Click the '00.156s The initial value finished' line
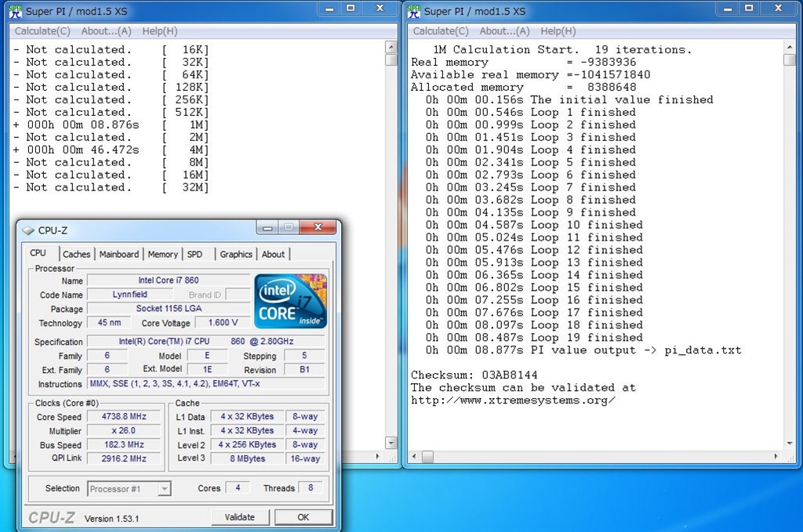Screen dimensions: 803x532 [569, 100]
